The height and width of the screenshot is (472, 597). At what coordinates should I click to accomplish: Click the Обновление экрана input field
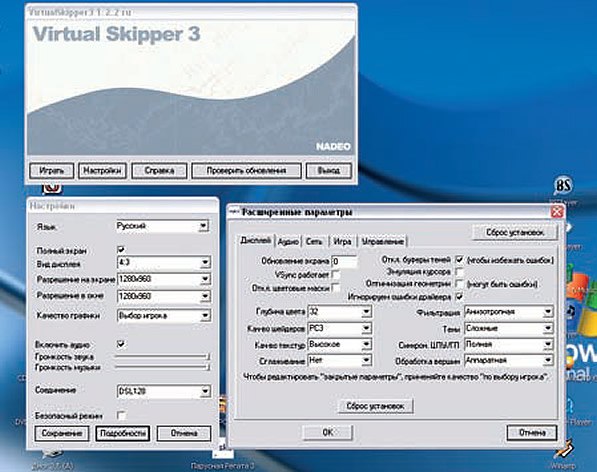[345, 262]
